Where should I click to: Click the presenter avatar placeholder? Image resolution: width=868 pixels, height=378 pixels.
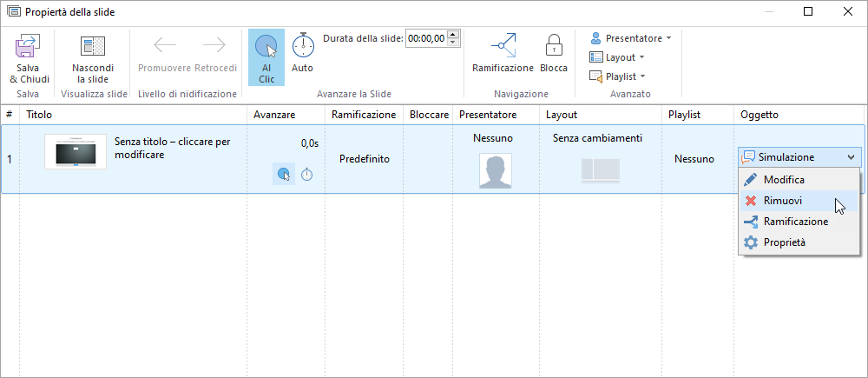(495, 170)
